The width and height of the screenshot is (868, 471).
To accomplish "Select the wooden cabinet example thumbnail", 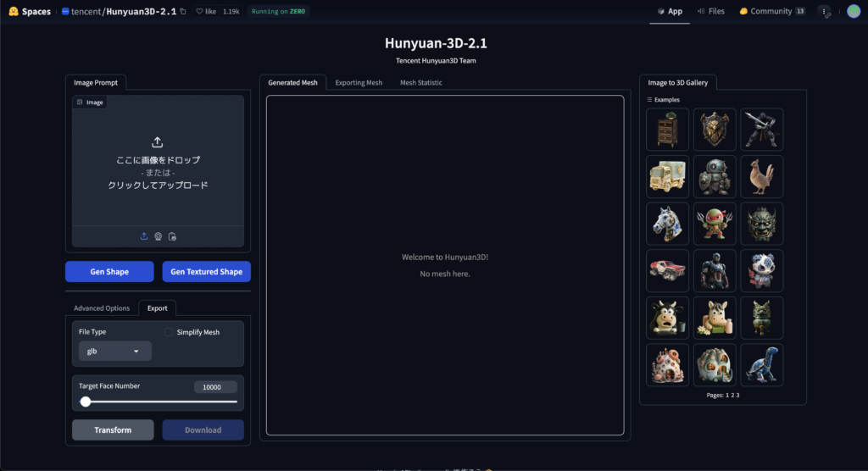I will 668,130.
